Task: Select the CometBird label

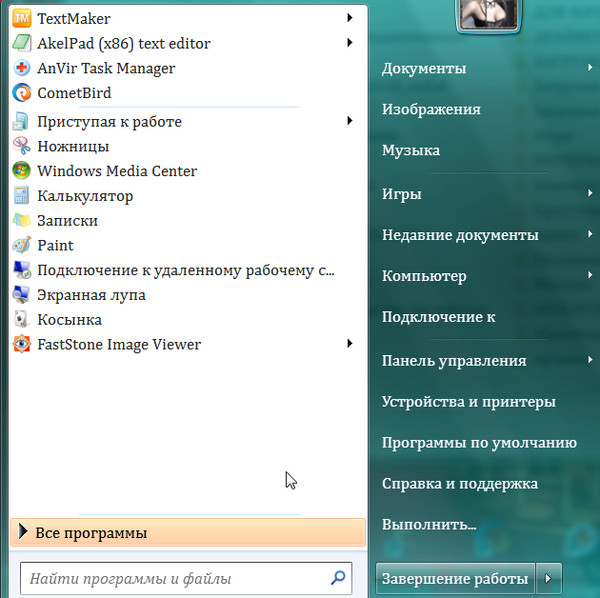Action: [74, 93]
